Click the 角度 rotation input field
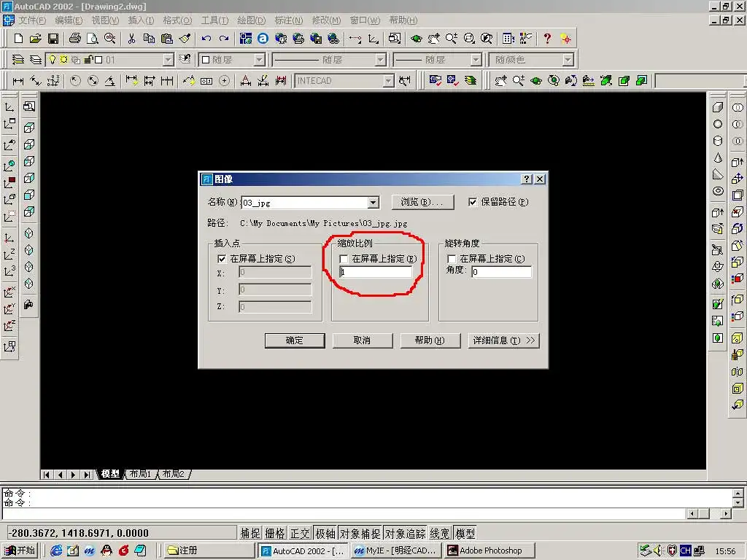The height and width of the screenshot is (560, 747). pos(501,272)
